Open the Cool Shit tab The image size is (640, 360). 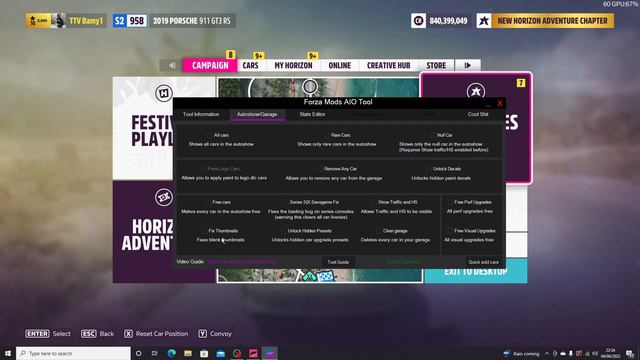pos(478,114)
